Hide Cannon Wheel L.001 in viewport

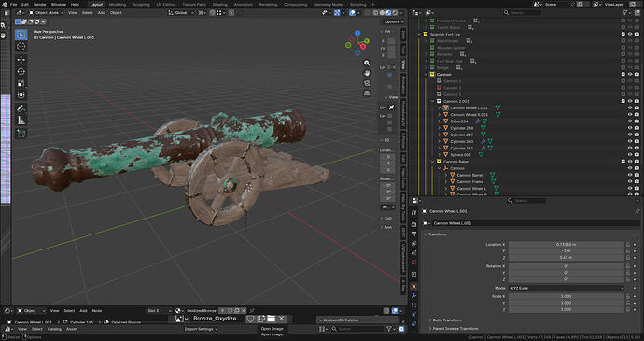pyautogui.click(x=630, y=107)
